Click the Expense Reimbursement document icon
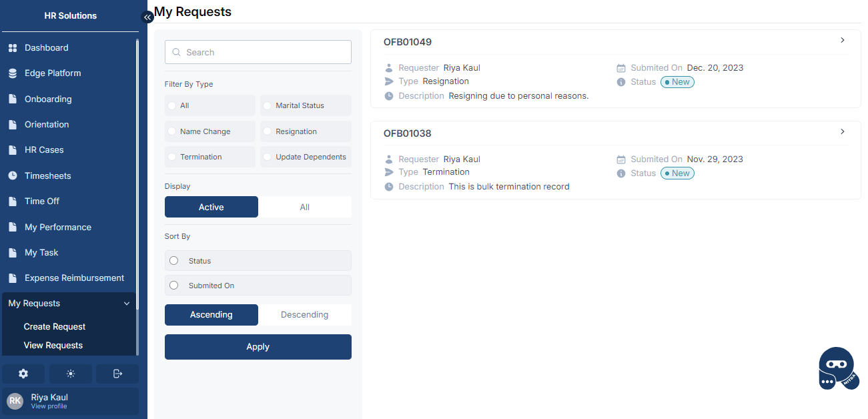Screen dimensions: 868x419 (x=12, y=278)
